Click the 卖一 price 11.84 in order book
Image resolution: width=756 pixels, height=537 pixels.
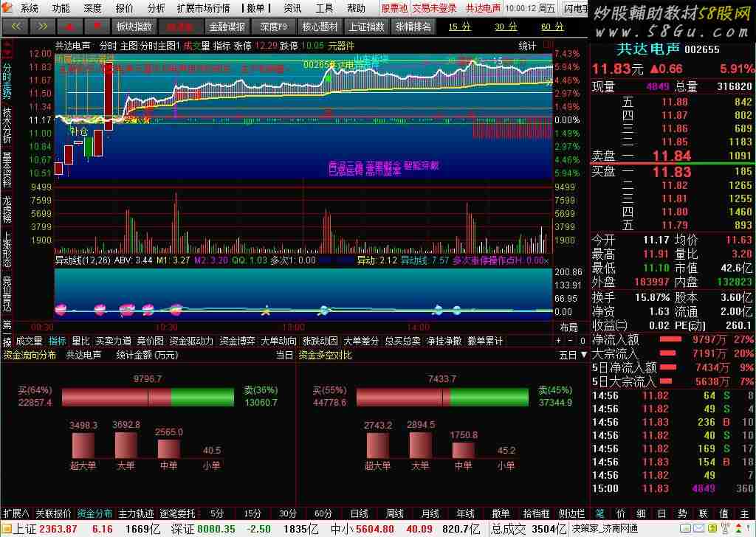tap(672, 156)
